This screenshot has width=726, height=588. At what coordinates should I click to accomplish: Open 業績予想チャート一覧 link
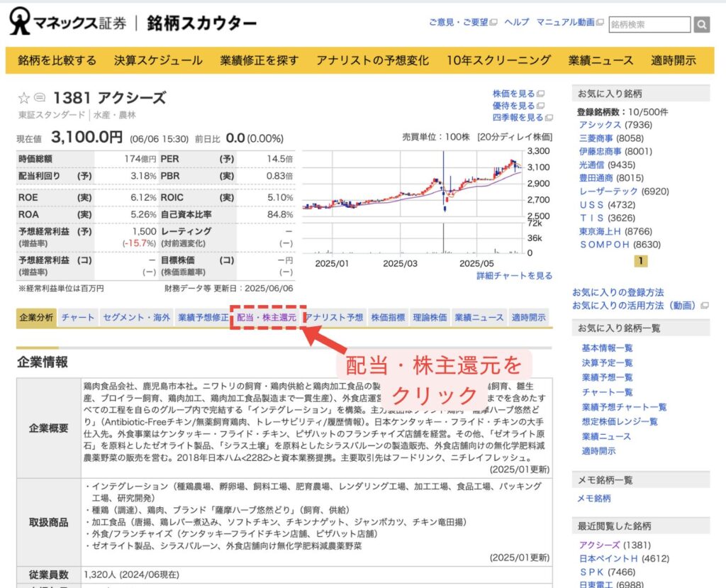pos(624,407)
